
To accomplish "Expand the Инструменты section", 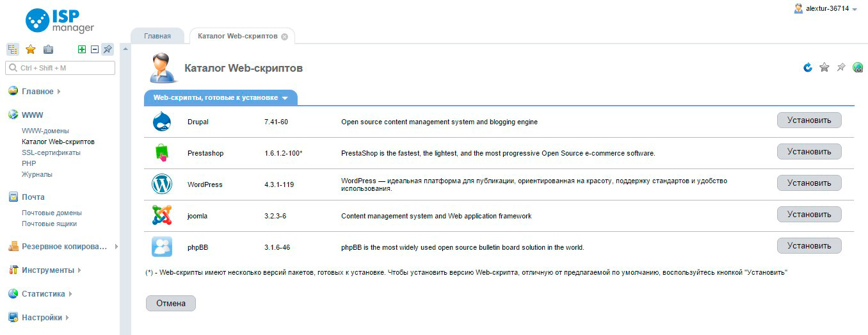I will click(48, 270).
